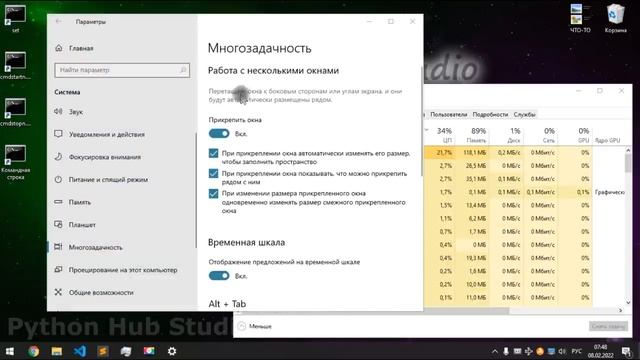
Task: Sort by Память column in Task Manager
Action: 476,135
